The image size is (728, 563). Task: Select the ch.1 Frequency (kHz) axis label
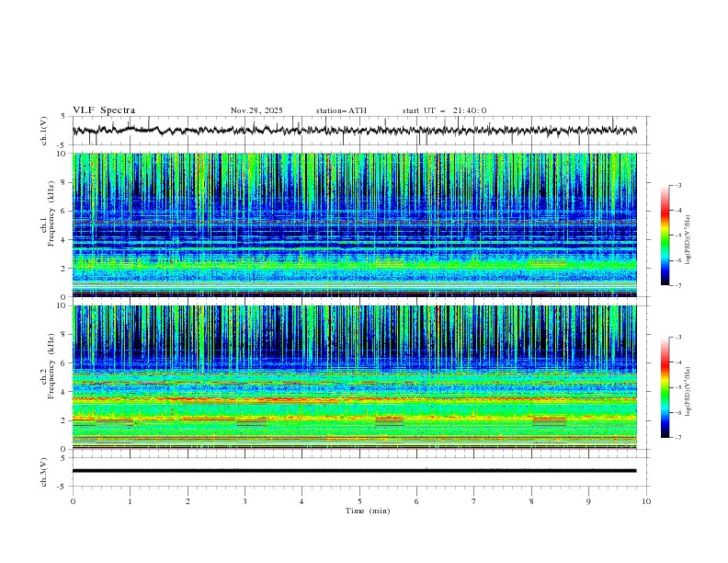pos(51,213)
